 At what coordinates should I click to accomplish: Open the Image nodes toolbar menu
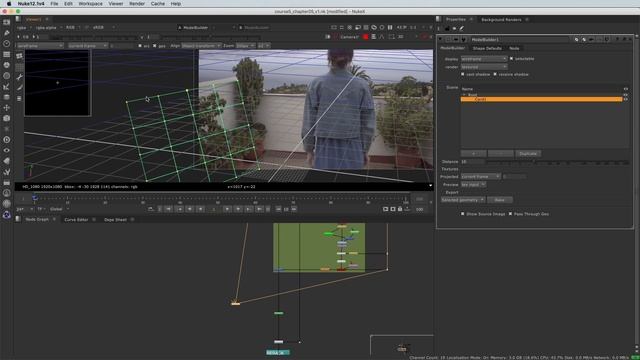pyautogui.click(x=7, y=22)
